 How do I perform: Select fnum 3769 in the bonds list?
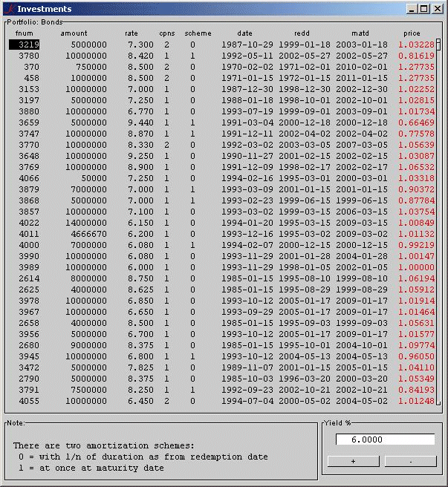coord(29,167)
